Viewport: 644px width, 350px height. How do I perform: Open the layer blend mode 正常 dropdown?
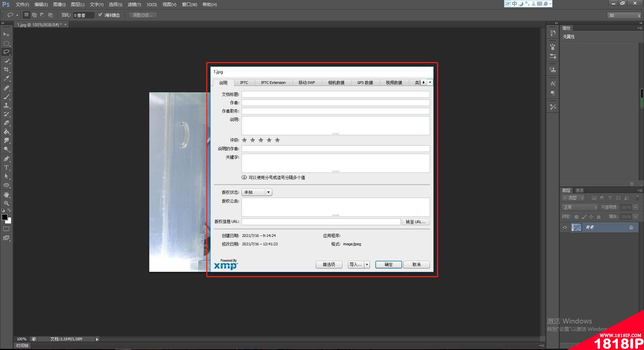580,207
